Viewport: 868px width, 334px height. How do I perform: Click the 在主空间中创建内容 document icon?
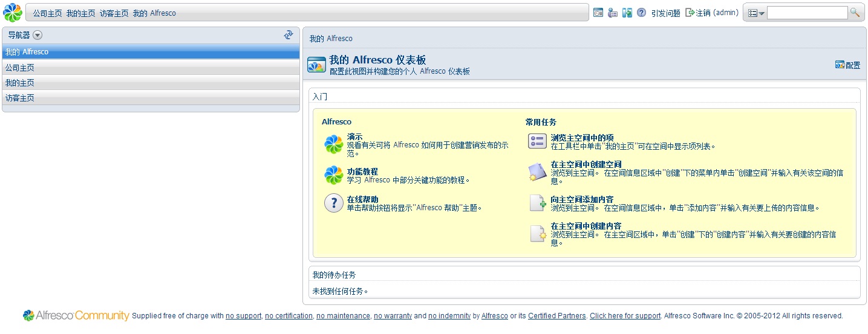[538, 233]
